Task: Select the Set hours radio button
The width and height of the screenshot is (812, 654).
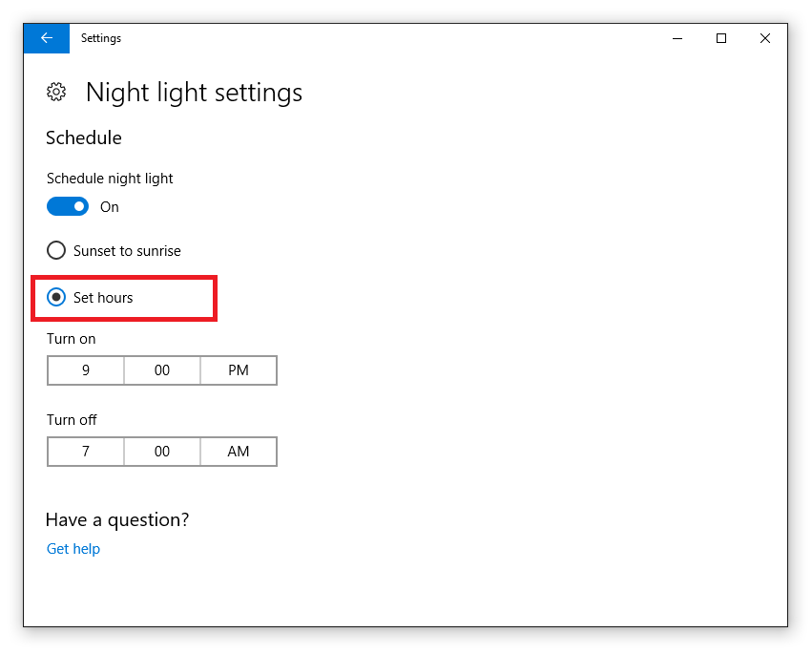Action: point(90,298)
